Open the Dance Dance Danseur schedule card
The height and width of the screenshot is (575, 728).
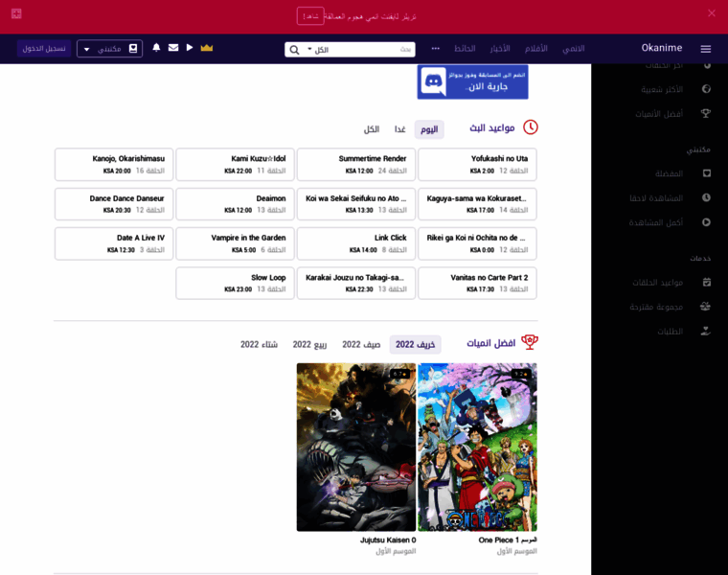click(x=114, y=204)
